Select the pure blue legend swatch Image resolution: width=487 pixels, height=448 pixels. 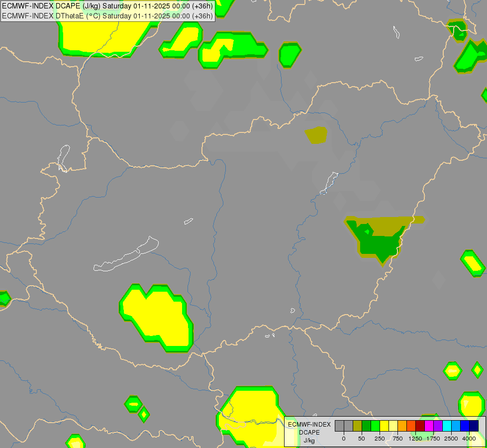pos(465,426)
